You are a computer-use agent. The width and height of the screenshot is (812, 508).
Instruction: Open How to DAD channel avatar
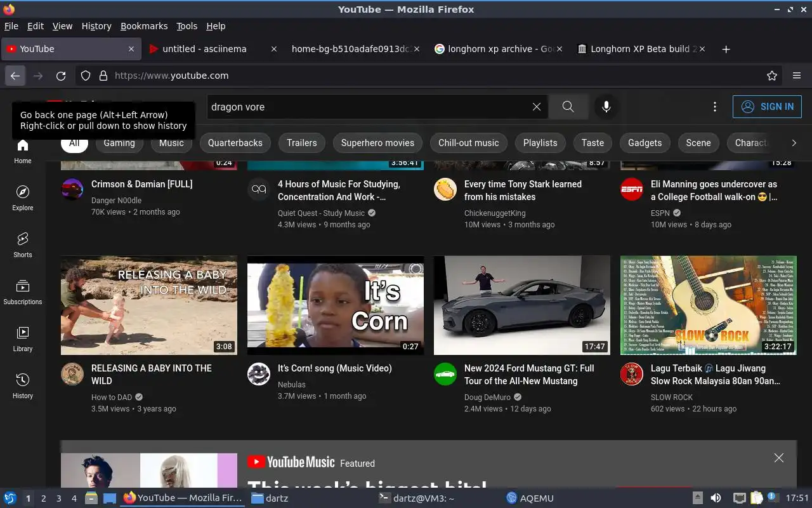click(72, 374)
